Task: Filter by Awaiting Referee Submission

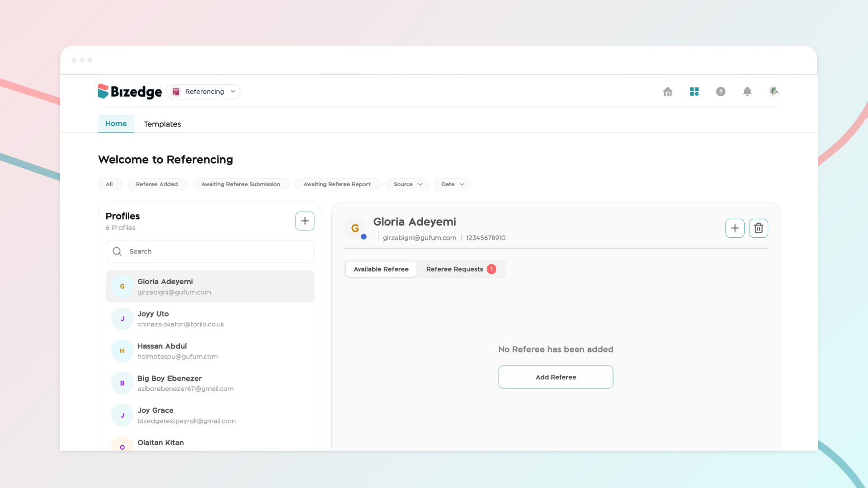Action: pos(241,184)
